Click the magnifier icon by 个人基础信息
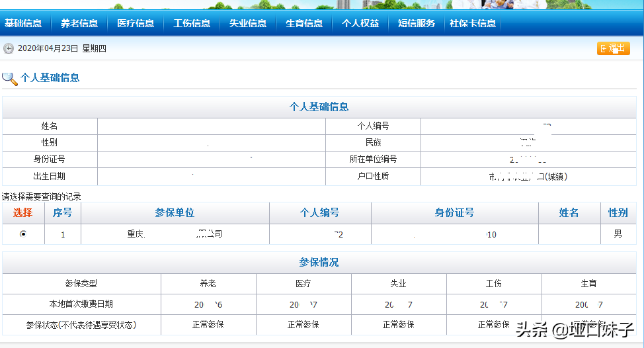This screenshot has width=644, height=348. point(10,78)
